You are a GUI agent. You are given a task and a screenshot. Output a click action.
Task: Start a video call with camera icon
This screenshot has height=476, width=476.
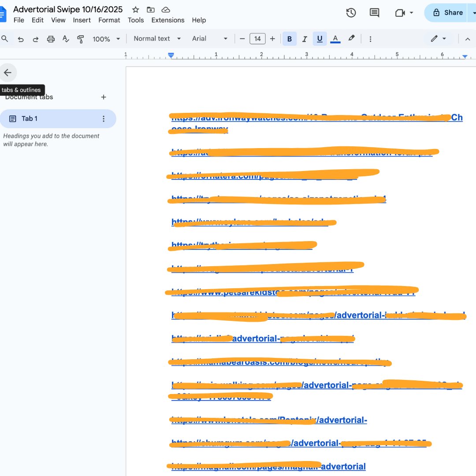400,13
